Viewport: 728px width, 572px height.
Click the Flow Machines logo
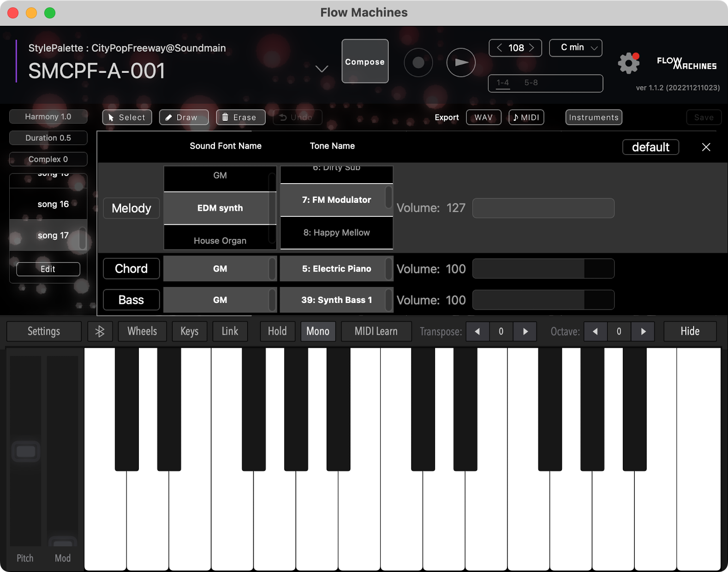tap(687, 63)
